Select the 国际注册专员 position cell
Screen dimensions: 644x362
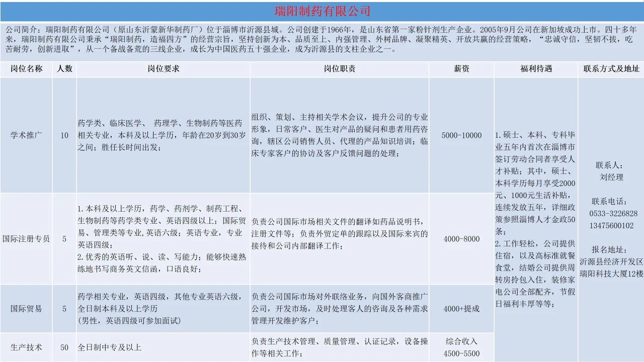point(26,239)
